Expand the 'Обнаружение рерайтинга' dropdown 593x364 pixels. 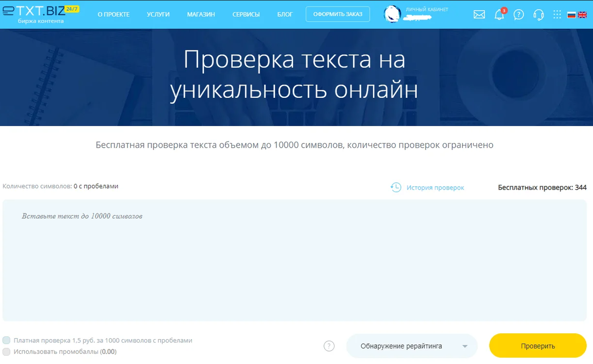[x=412, y=346]
